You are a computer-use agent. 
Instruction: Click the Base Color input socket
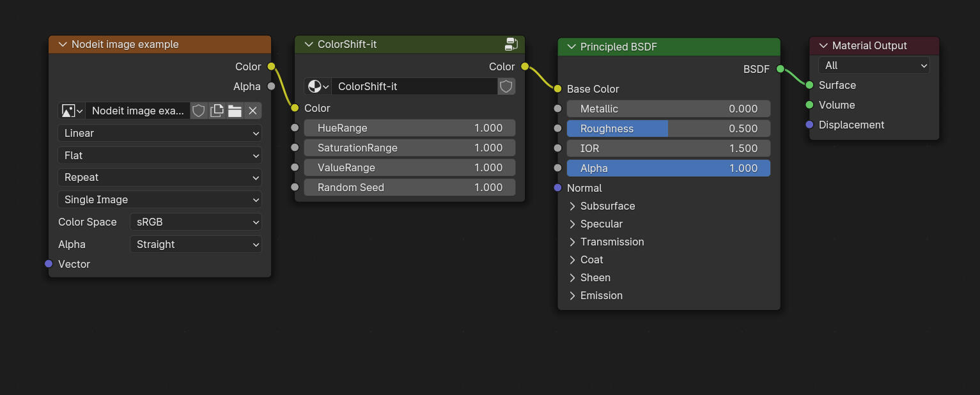(x=558, y=89)
